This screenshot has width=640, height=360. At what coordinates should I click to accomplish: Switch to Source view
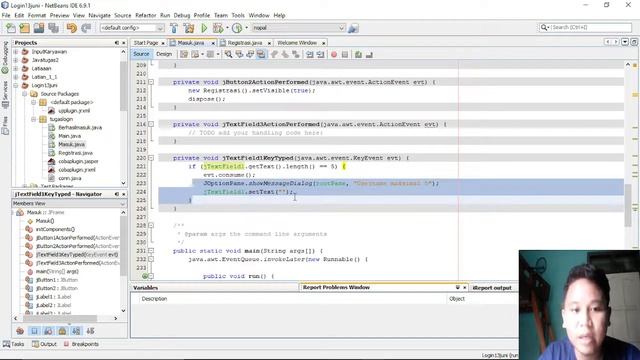click(141, 54)
